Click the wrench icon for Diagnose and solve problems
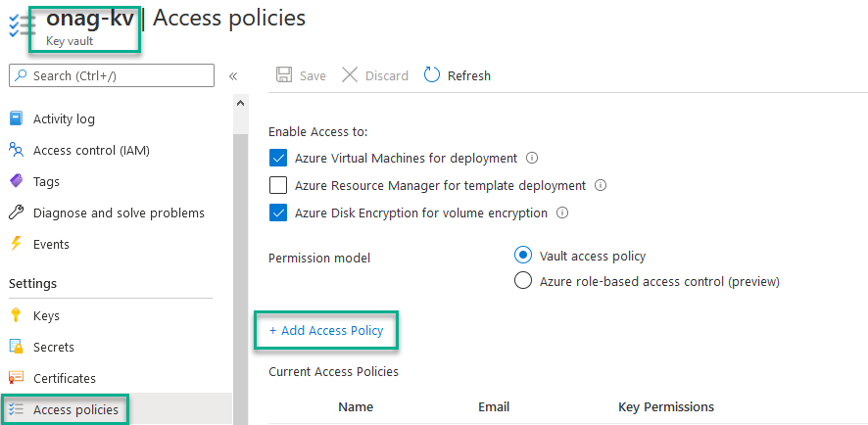 point(16,212)
